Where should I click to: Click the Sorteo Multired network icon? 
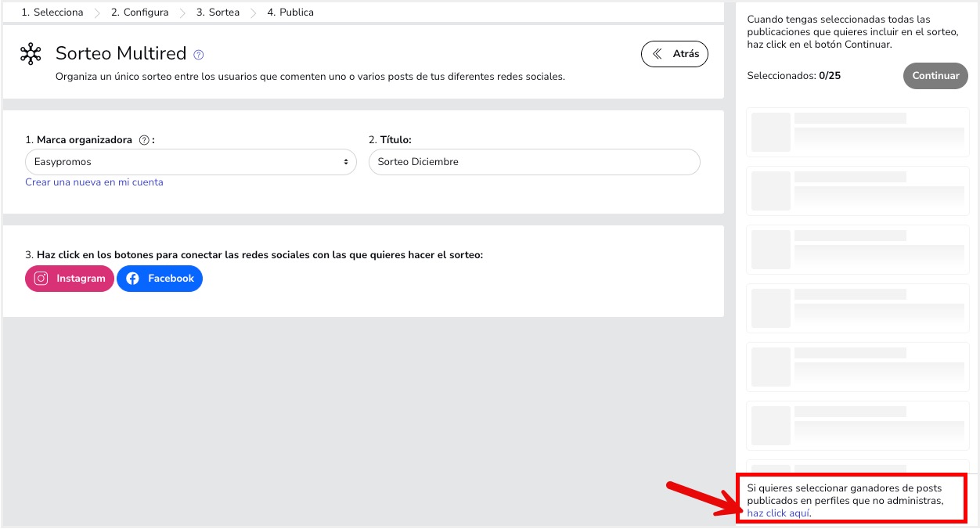click(x=30, y=54)
